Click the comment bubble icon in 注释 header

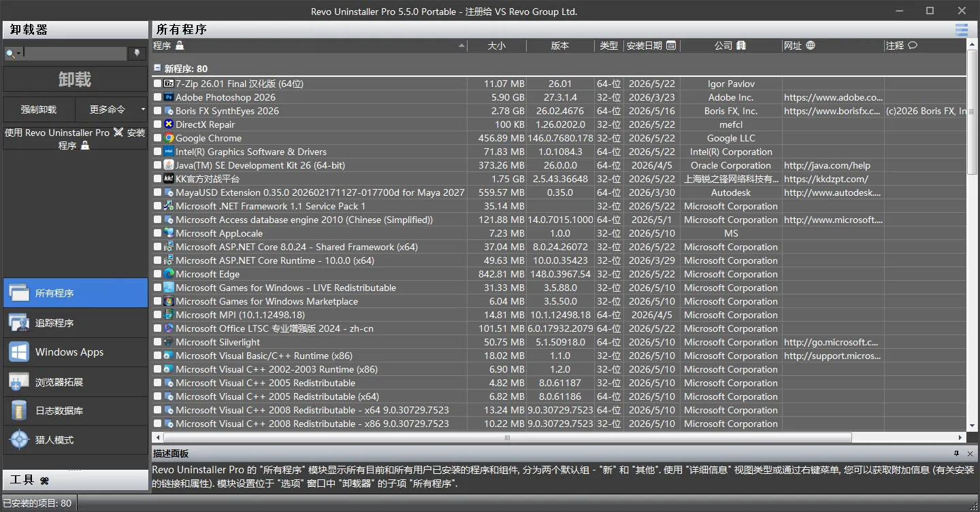click(913, 46)
